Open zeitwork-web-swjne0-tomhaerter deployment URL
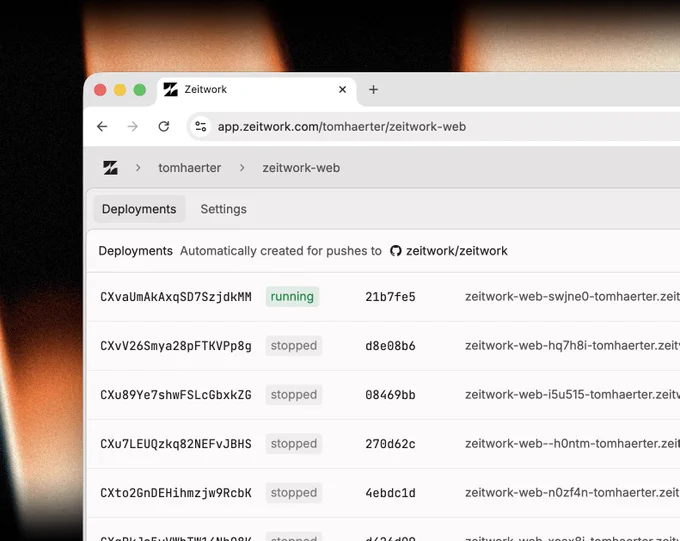Viewport: 680px width, 541px height. 572,297
